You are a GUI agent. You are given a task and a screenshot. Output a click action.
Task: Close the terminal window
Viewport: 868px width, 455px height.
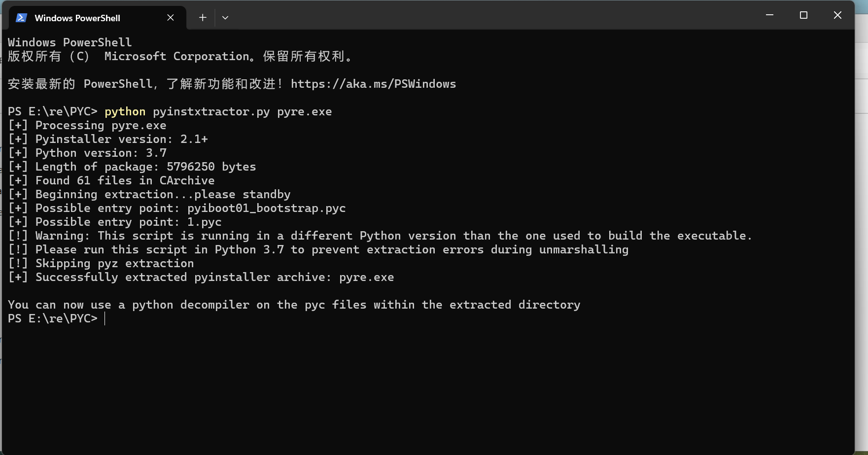pos(837,15)
